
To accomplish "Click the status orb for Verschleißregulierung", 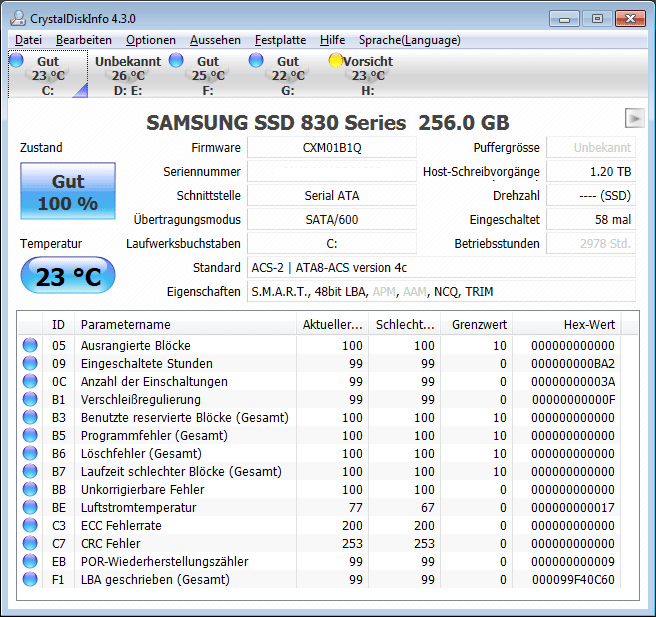I will coord(30,399).
